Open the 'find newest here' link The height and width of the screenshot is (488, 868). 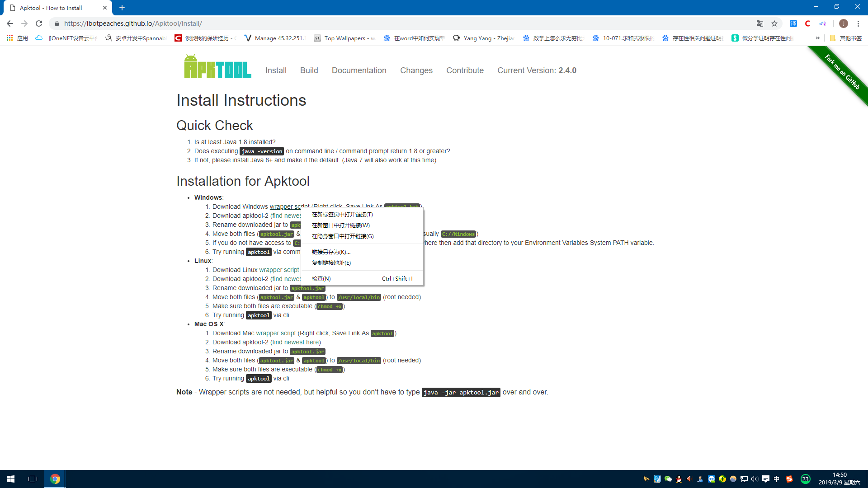pos(295,342)
